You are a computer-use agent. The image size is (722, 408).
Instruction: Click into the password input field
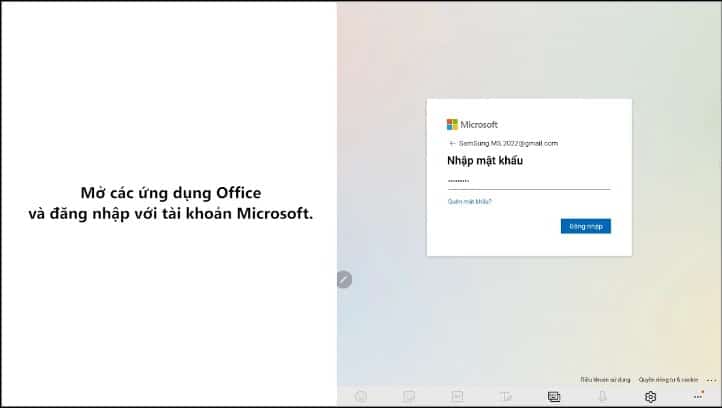point(529,181)
